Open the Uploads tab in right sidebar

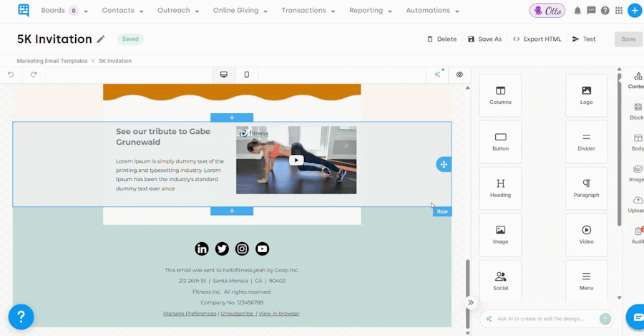point(637,204)
